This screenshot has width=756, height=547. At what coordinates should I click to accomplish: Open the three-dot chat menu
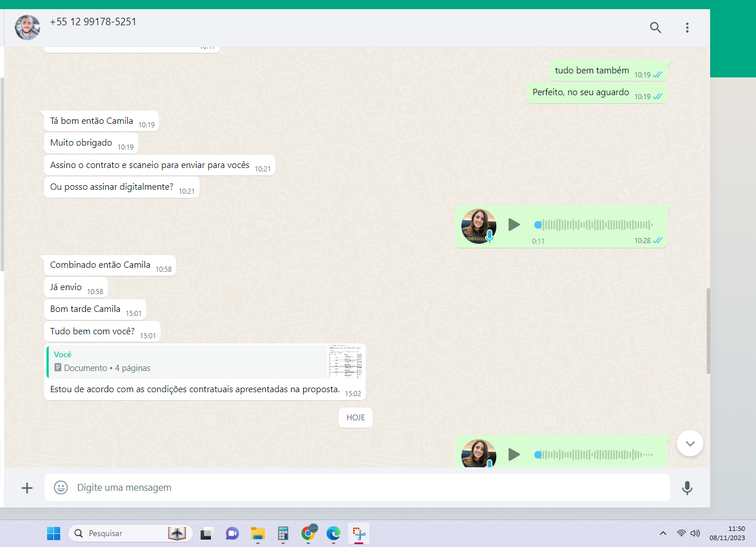687,28
